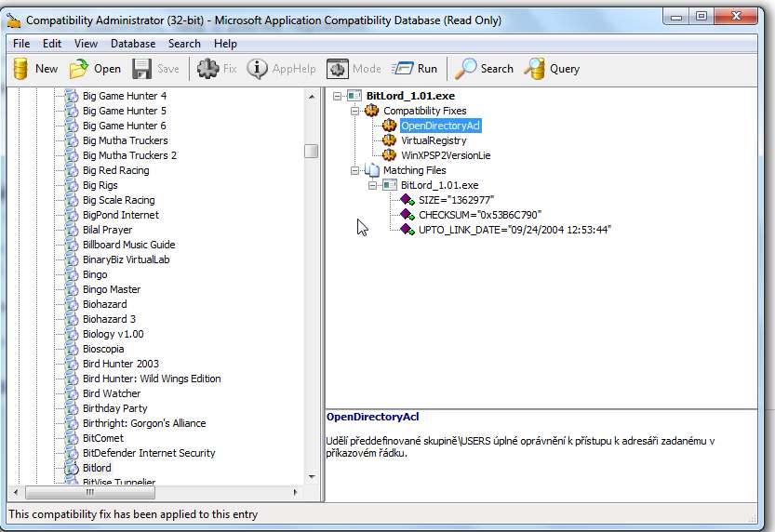Select Birthright: Gorgon's Alliance
This screenshot has width=775, height=532.
coord(144,423)
